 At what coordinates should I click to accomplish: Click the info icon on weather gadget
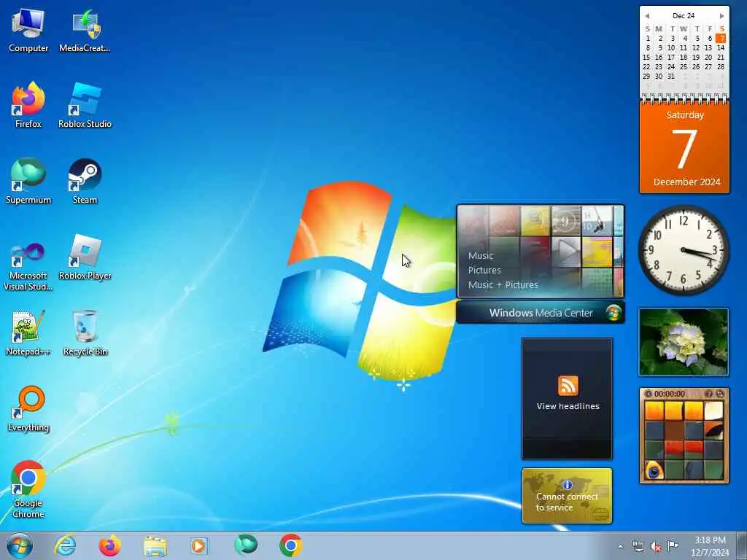pyautogui.click(x=567, y=485)
